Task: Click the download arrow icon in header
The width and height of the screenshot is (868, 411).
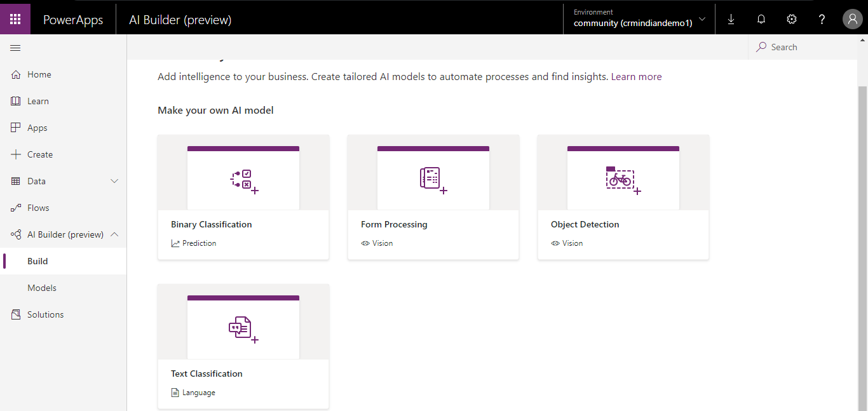Action: pyautogui.click(x=731, y=20)
